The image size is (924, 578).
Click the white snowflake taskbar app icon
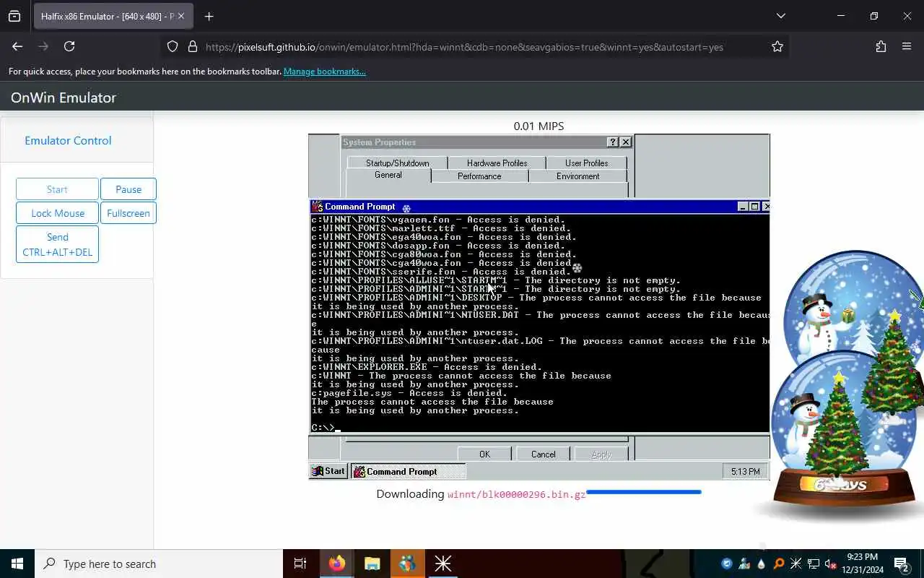(443, 564)
